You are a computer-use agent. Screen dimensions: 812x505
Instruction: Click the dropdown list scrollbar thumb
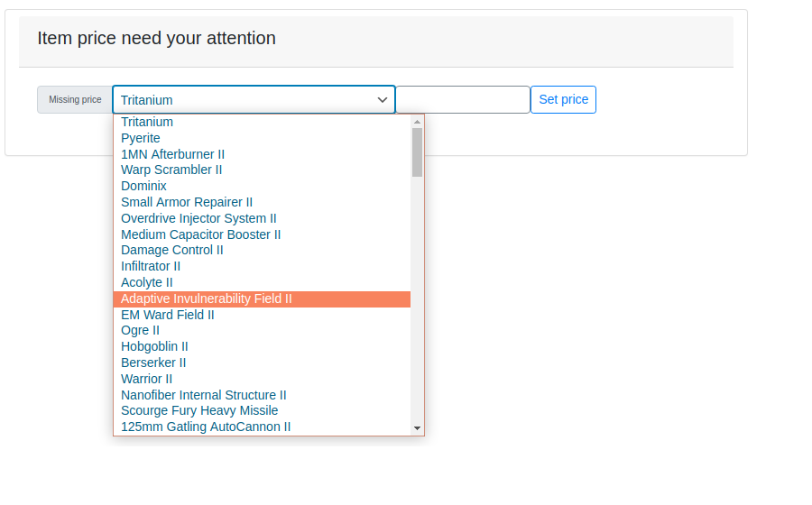[x=417, y=152]
